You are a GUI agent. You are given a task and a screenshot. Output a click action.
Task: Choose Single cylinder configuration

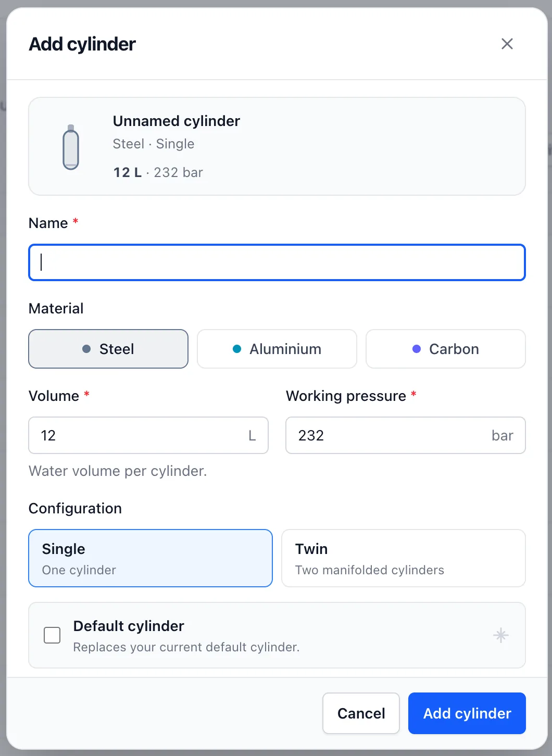click(x=150, y=558)
